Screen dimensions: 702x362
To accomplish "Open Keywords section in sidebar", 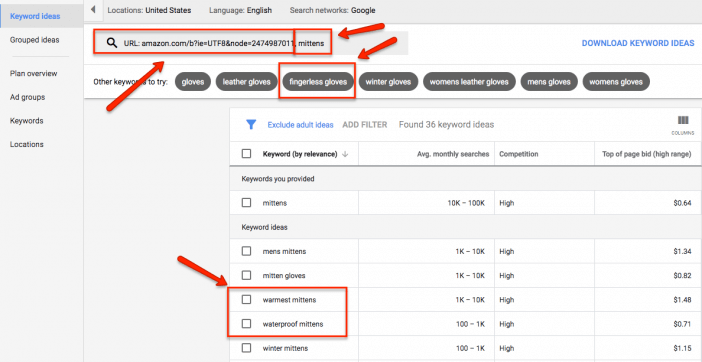I will coord(26,121).
